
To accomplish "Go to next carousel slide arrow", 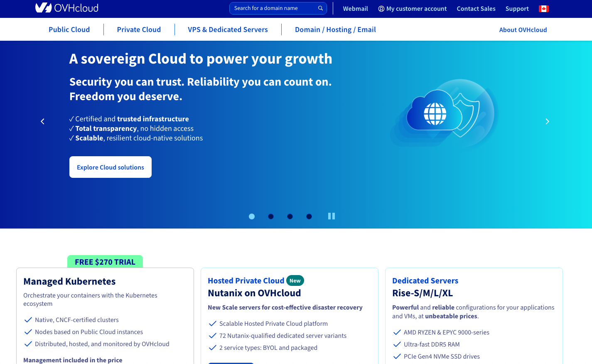I will [547, 121].
